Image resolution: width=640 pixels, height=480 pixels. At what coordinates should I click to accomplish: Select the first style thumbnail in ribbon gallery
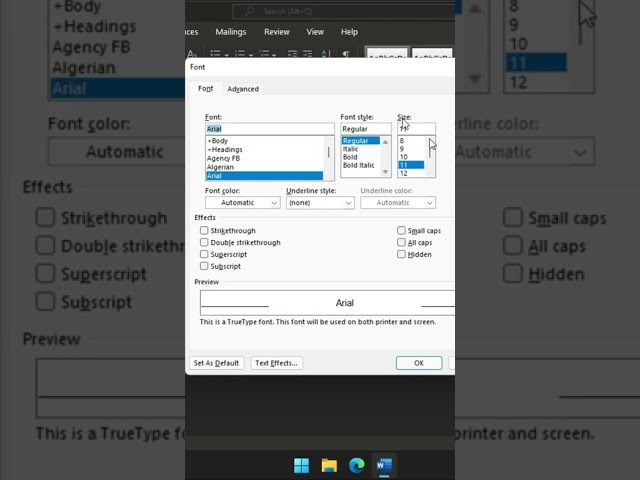click(387, 53)
